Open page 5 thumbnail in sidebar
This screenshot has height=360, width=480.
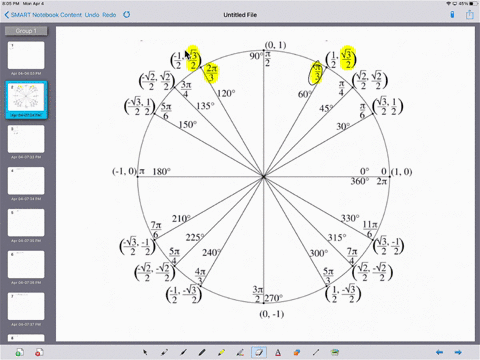tap(26, 223)
